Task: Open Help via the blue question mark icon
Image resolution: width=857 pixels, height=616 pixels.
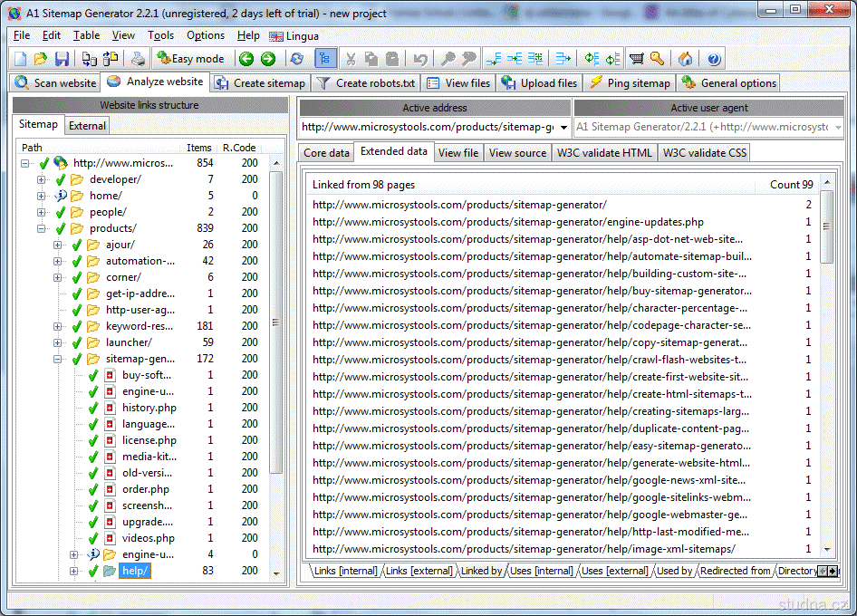Action: tap(714, 59)
